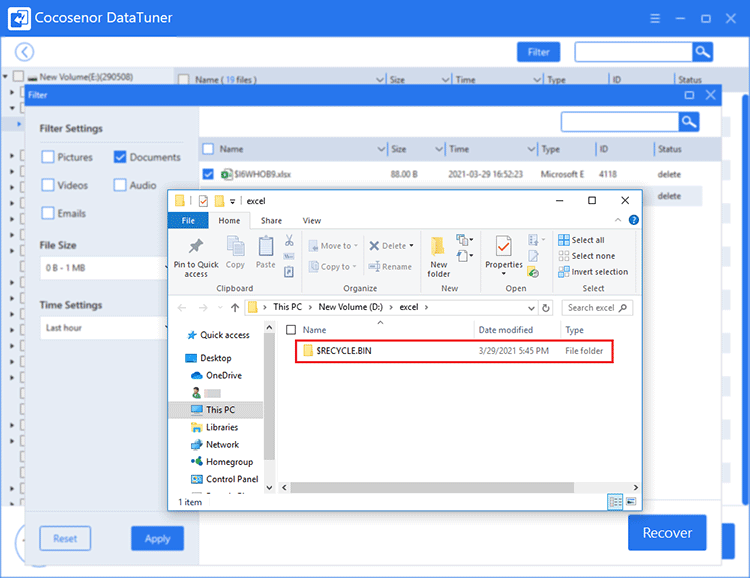Viewport: 750px width, 578px height.
Task: Click the Recover button
Action: pos(667,533)
